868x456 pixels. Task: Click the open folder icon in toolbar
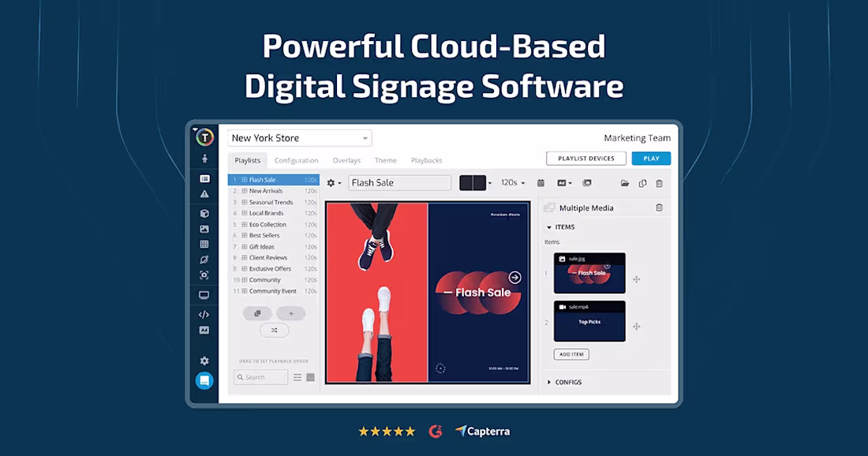click(625, 183)
